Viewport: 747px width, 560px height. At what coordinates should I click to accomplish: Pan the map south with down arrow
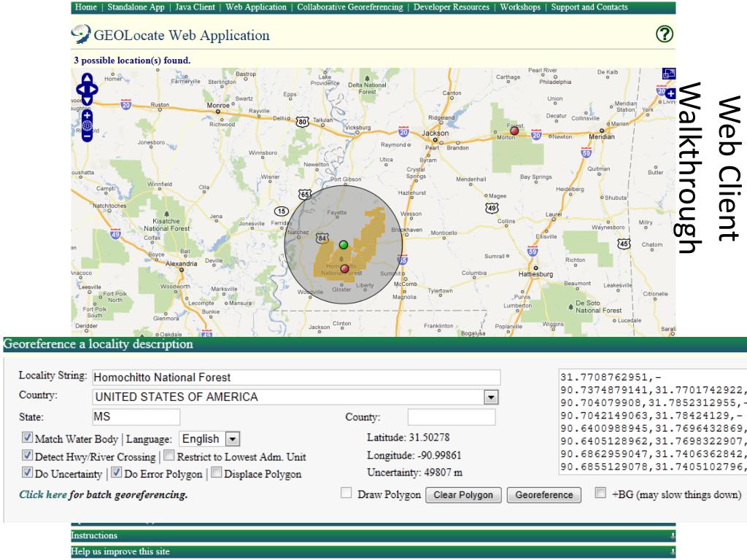click(88, 99)
